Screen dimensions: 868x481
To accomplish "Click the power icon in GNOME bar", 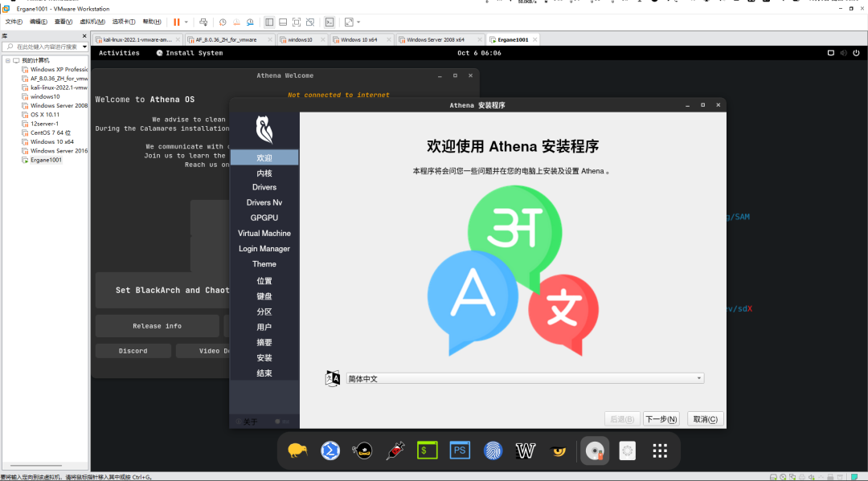I will [856, 53].
